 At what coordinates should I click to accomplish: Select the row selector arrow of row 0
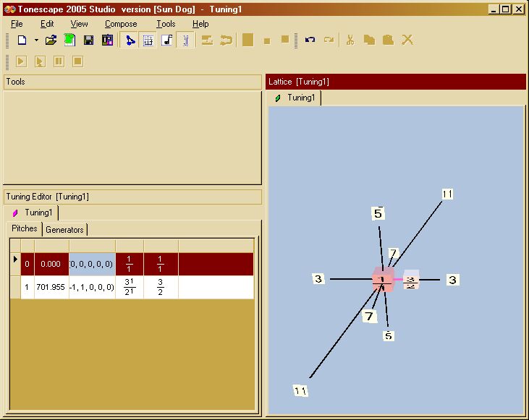tap(15, 264)
